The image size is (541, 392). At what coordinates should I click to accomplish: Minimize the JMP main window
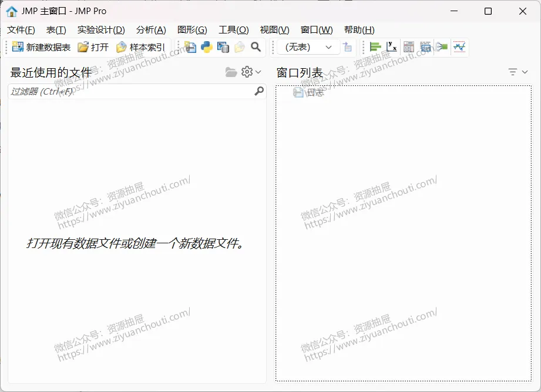(x=454, y=11)
